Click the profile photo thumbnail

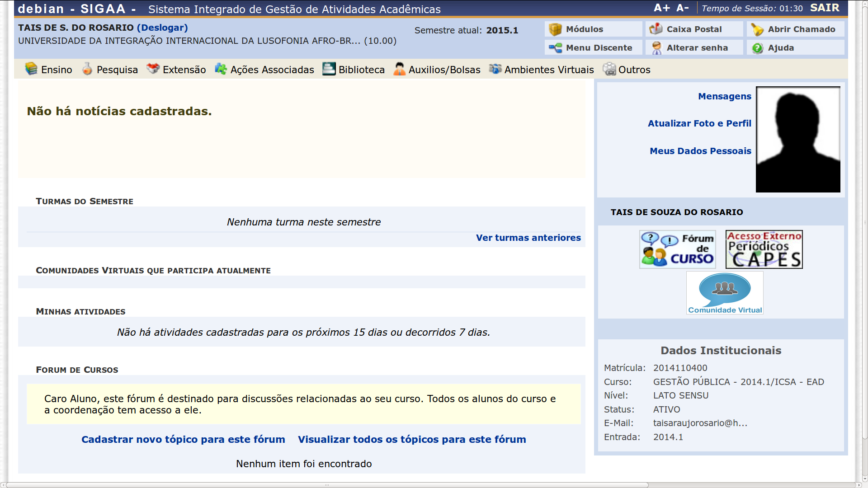click(798, 140)
